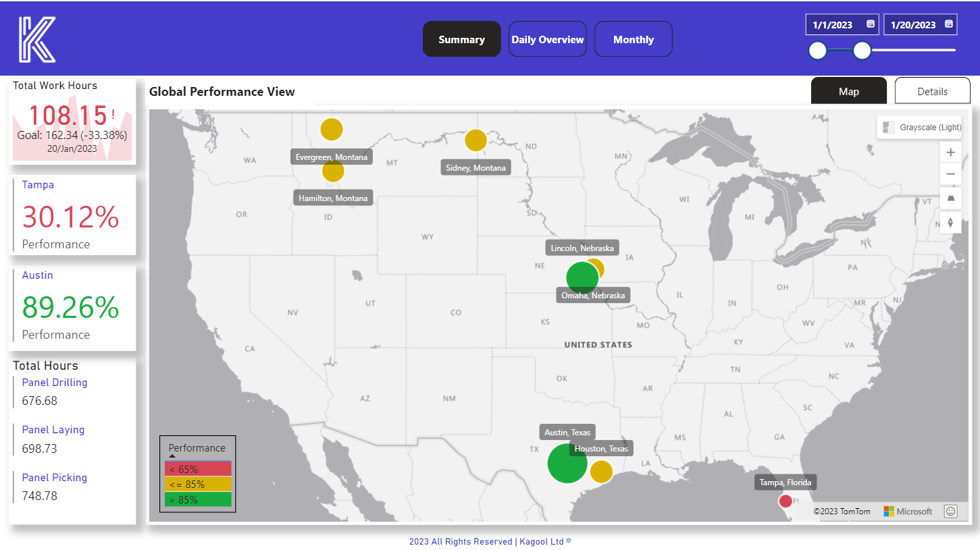
Task: Click the Tampa, Florida map label
Action: pos(785,483)
